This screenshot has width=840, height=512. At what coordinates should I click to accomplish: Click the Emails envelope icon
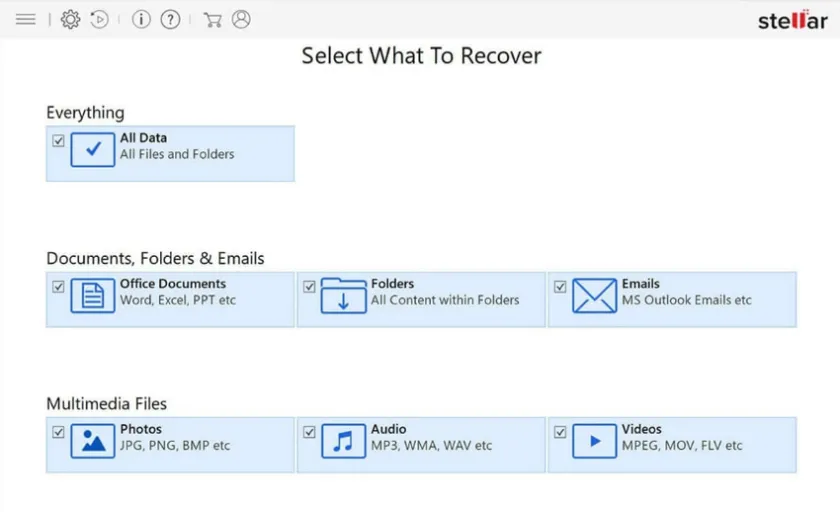[594, 297]
